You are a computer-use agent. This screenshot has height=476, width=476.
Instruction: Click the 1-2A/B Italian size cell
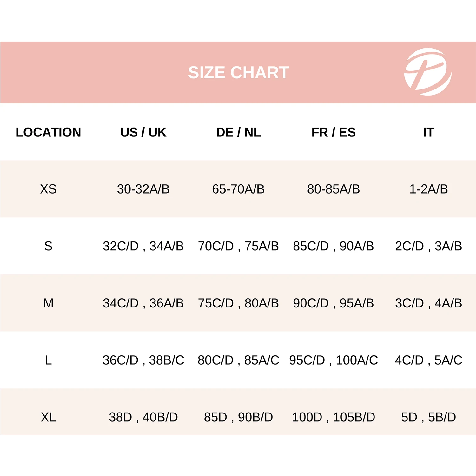pos(428,189)
